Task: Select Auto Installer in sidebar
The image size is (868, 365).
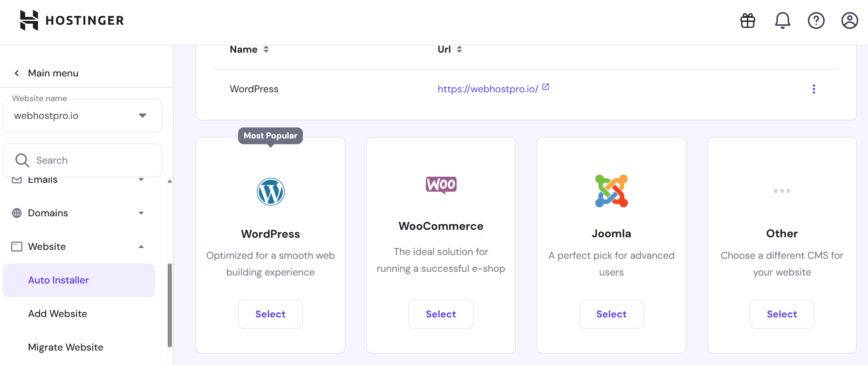Action: pos(79,280)
